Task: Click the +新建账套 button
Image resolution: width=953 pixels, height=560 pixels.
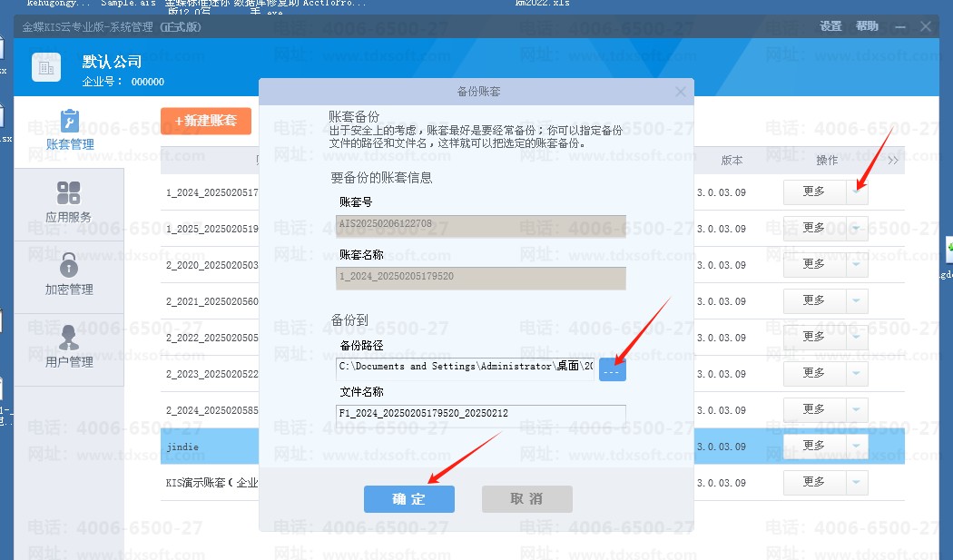Action: coord(205,121)
